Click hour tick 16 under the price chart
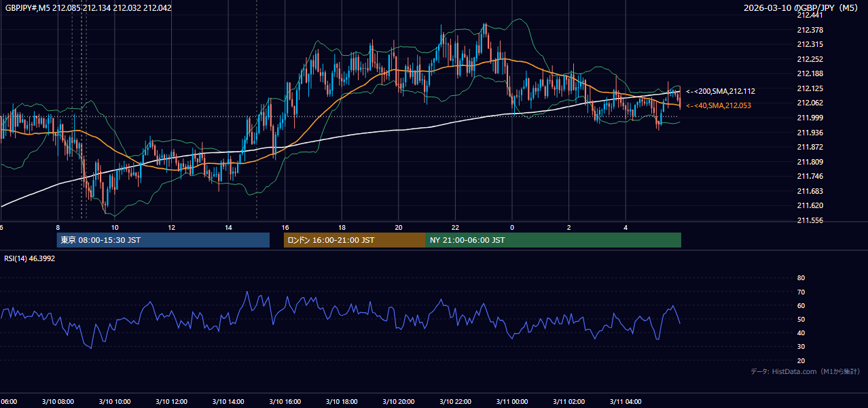 point(285,227)
